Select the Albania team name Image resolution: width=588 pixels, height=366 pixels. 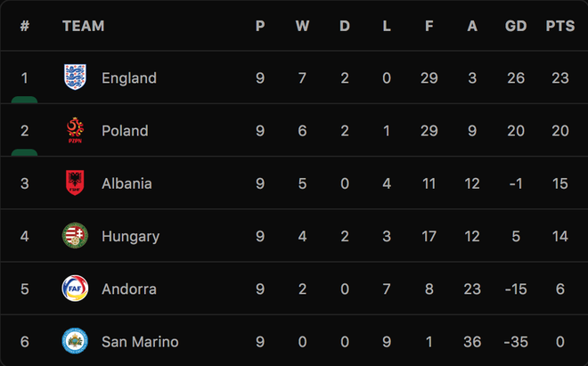tap(127, 183)
